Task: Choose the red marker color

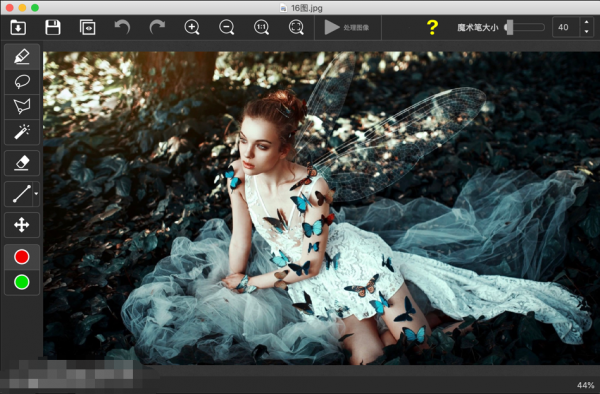Action: click(x=22, y=257)
